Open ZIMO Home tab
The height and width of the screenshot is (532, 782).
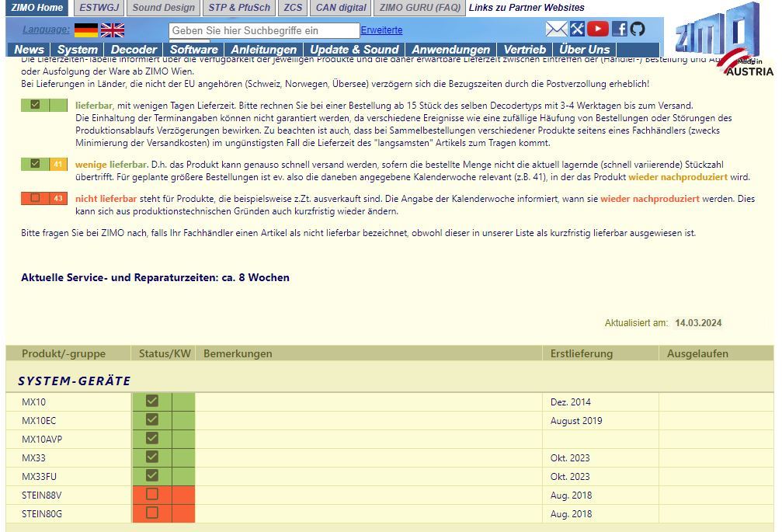[37, 8]
